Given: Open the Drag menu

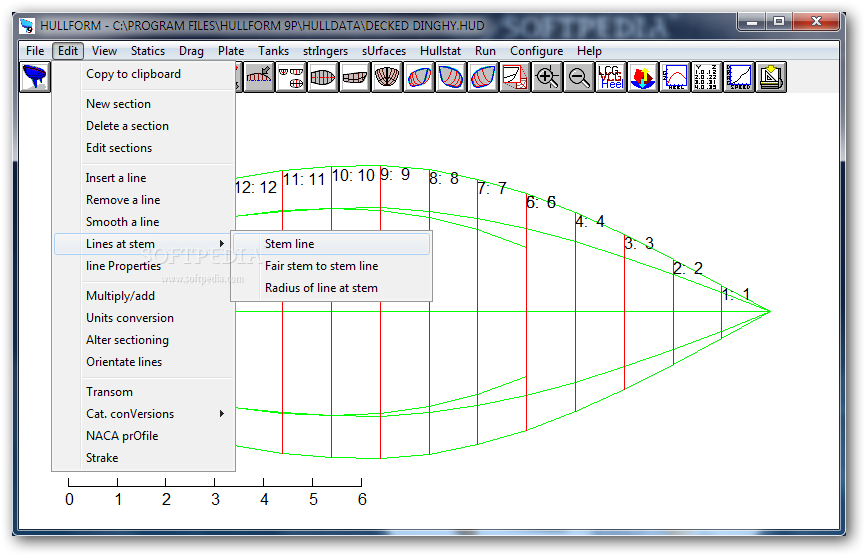Looking at the screenshot, I should pyautogui.click(x=191, y=51).
